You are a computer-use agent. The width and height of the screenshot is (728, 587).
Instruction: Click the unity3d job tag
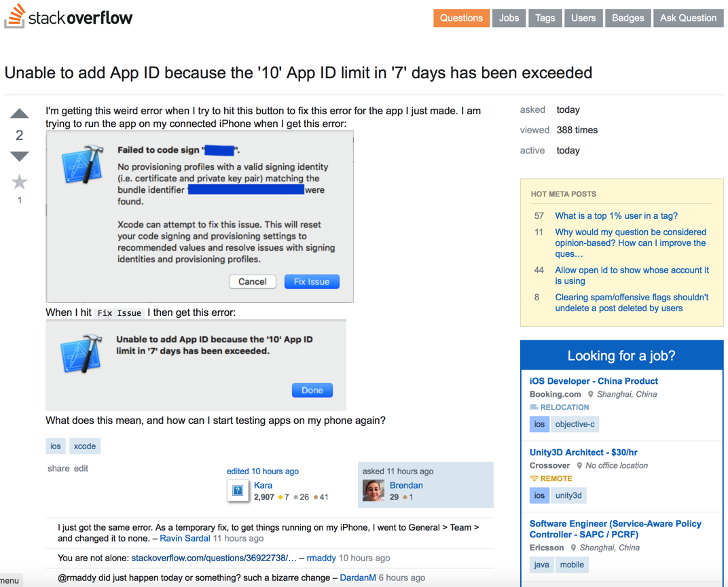click(x=568, y=495)
